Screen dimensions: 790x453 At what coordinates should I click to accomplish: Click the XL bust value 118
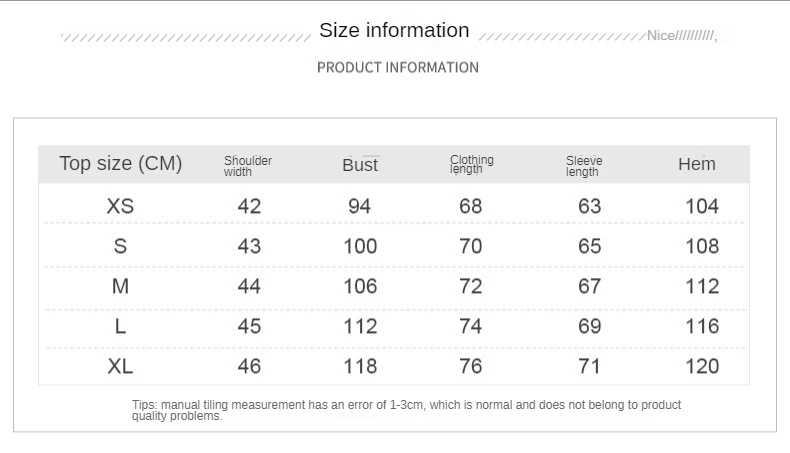coord(360,366)
